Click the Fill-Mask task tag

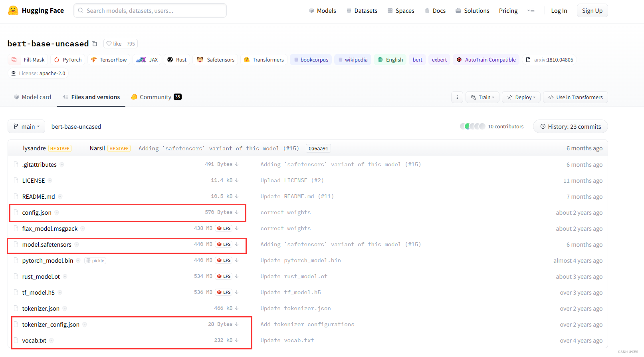click(28, 60)
